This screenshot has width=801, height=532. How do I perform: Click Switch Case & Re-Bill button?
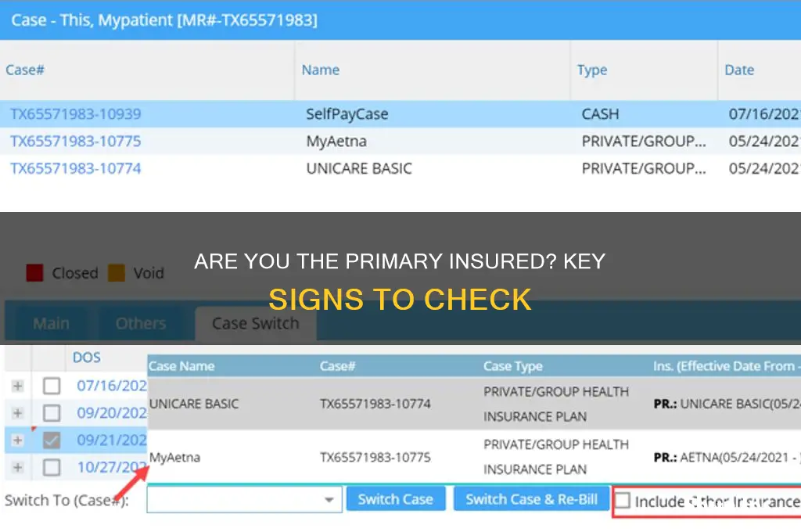[x=531, y=499]
